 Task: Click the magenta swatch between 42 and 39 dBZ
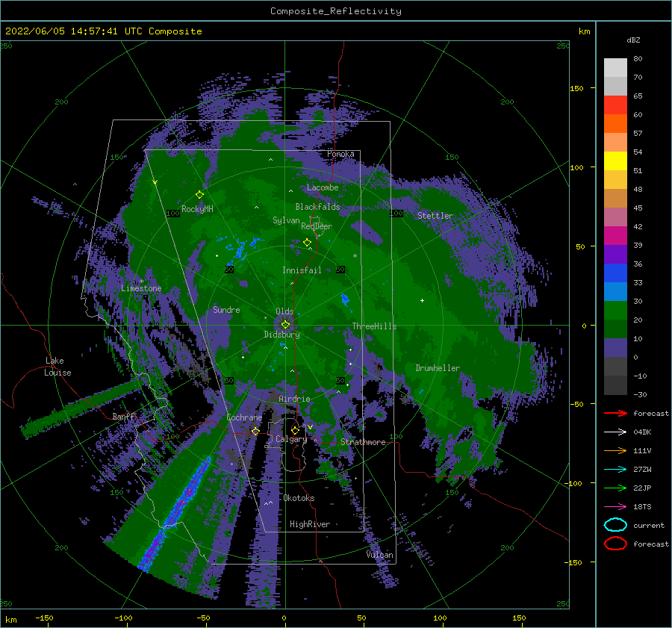coord(615,236)
